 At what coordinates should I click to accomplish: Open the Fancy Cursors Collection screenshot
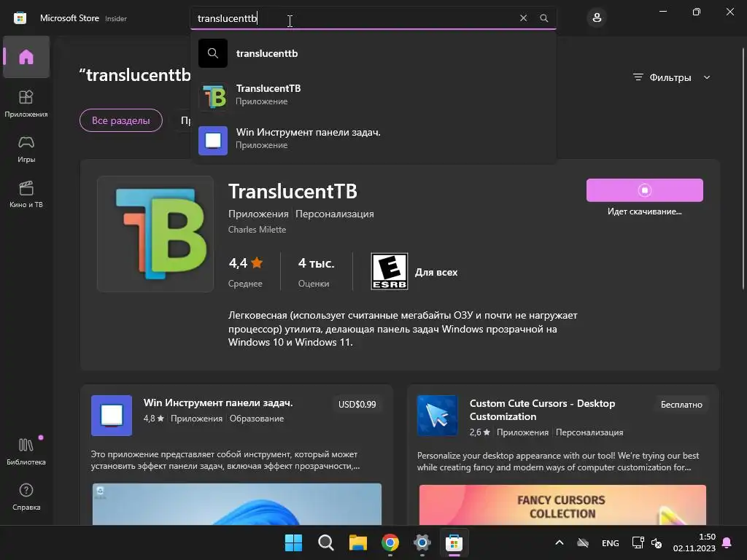562,505
